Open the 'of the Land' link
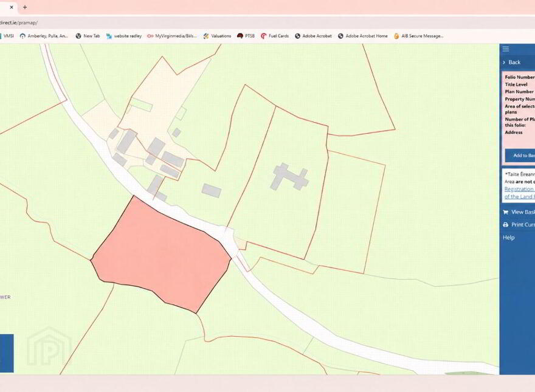The width and height of the screenshot is (535, 392). (x=520, y=196)
